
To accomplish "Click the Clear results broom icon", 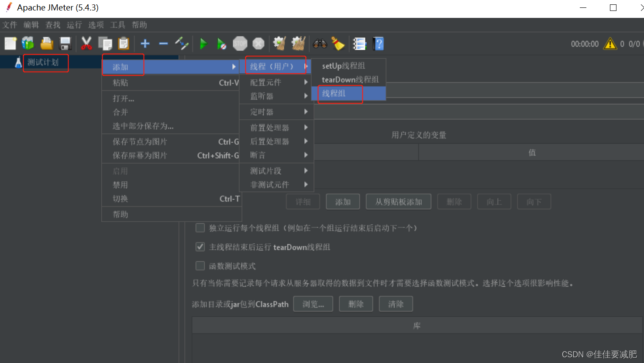I will 279,44.
